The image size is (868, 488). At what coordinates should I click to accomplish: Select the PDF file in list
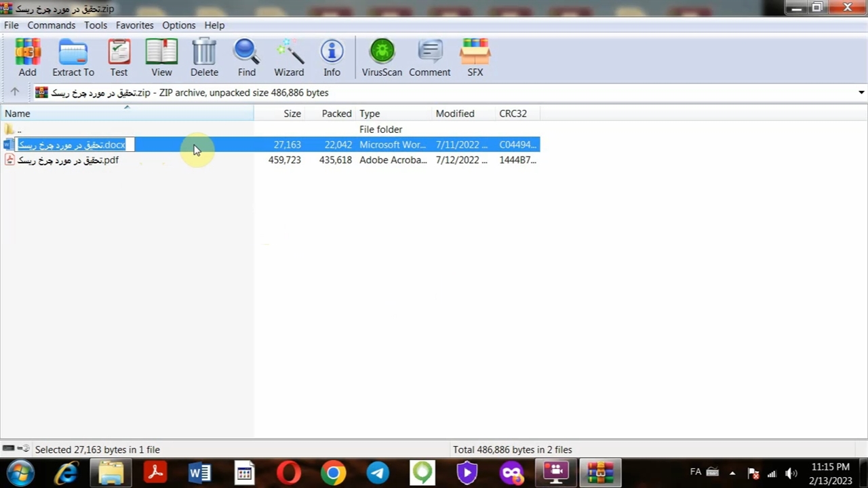pos(68,161)
